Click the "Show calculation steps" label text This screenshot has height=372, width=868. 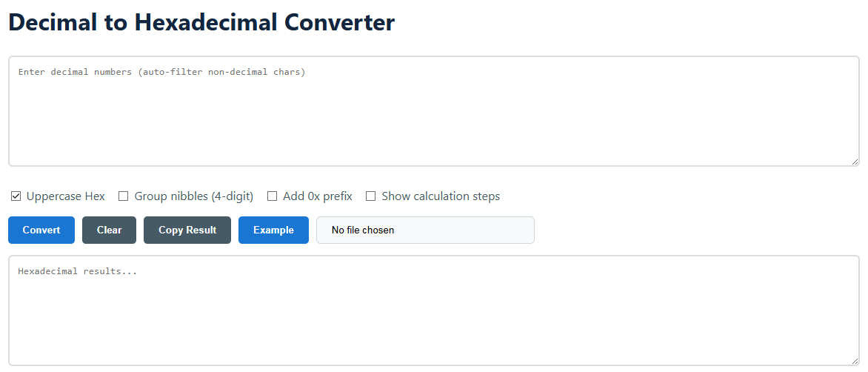[441, 196]
